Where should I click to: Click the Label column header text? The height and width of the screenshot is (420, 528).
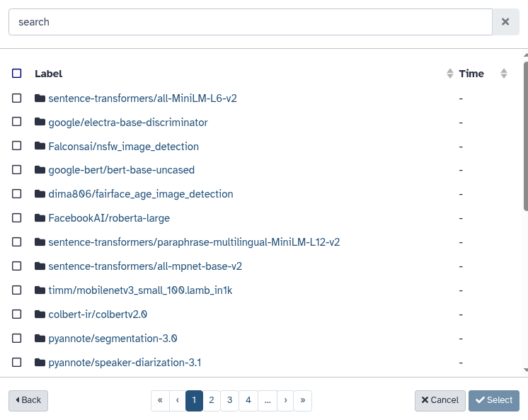click(x=49, y=74)
